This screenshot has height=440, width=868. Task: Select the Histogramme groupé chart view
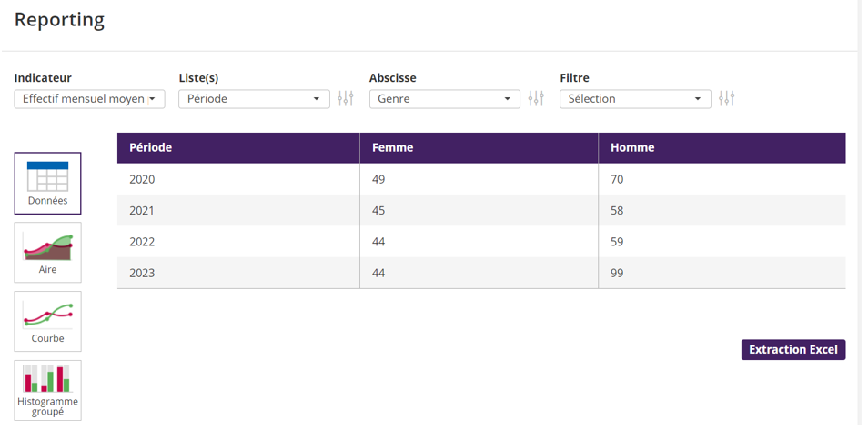coord(47,390)
